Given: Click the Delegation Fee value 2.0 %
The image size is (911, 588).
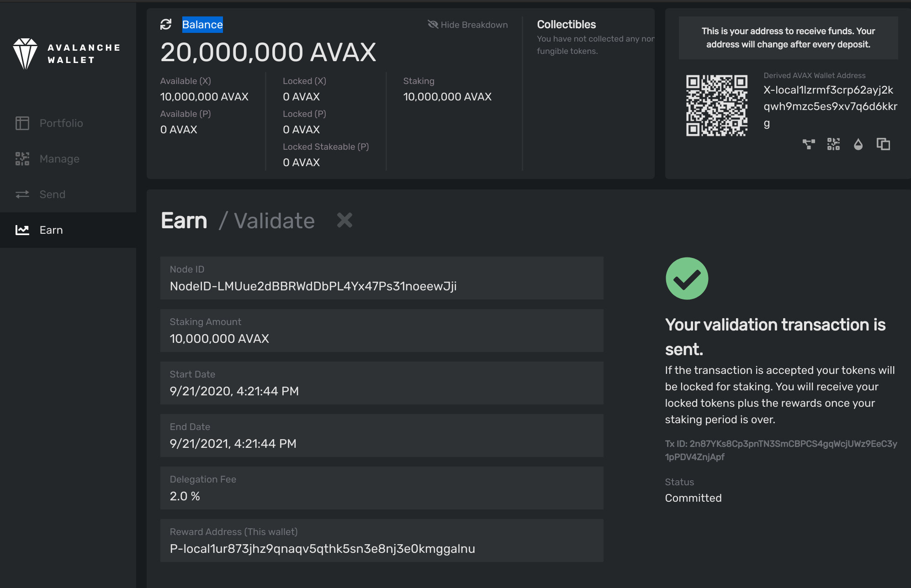Looking at the screenshot, I should (185, 496).
